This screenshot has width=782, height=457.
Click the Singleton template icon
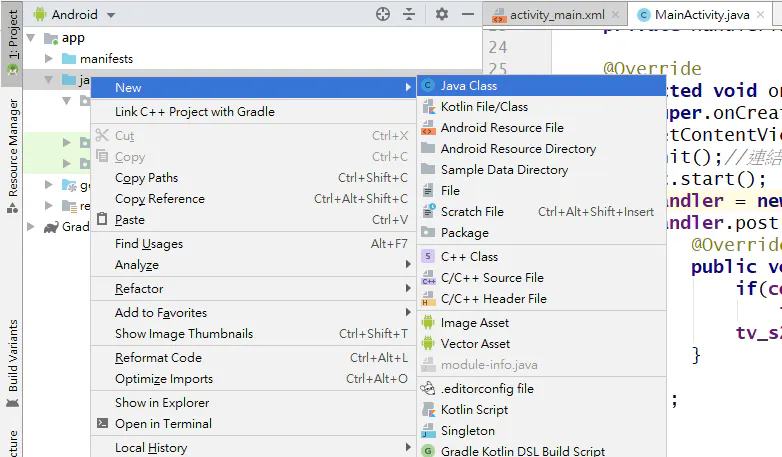click(428, 431)
